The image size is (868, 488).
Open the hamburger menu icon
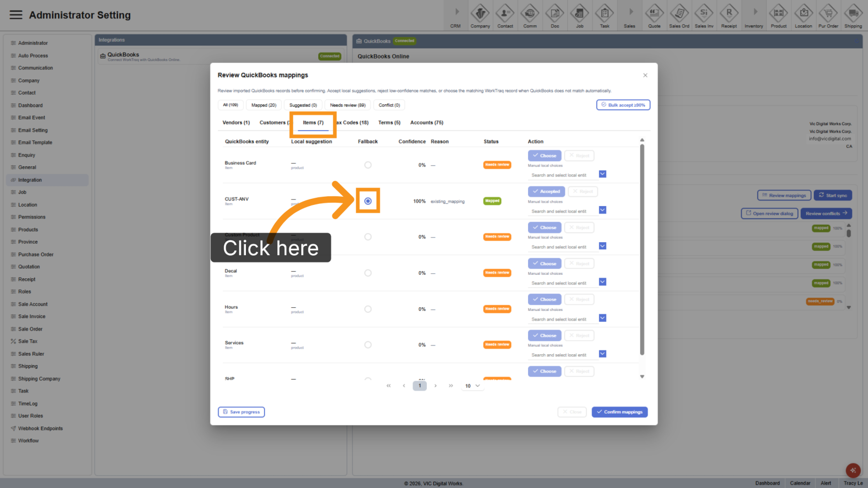pos(16,14)
